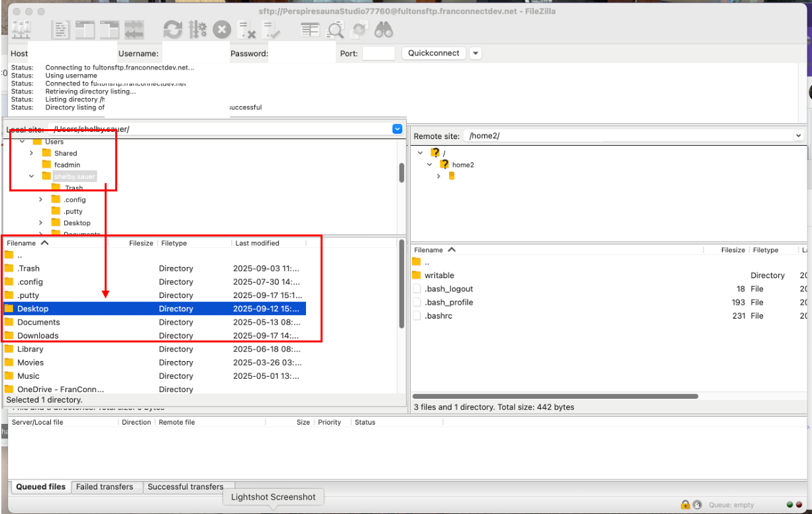Toggle the transfer queue display icon
Image resolution: width=812 pixels, height=514 pixels.
click(x=134, y=30)
